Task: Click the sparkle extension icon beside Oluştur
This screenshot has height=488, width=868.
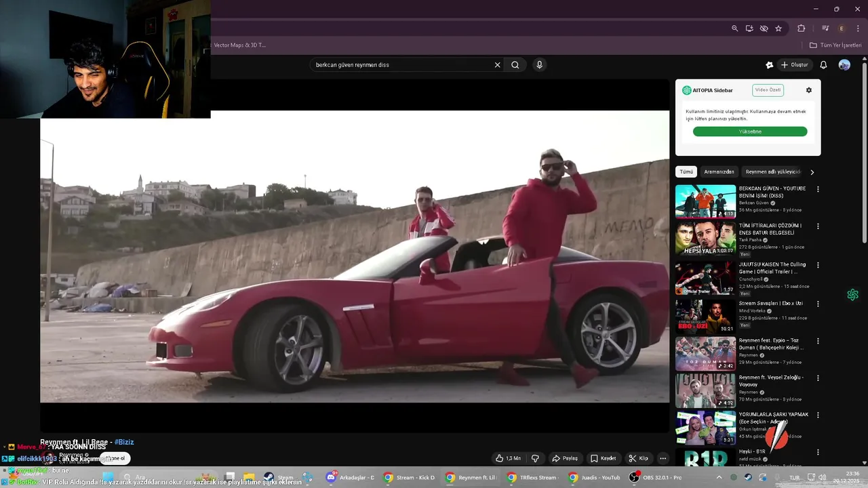Action: tap(769, 65)
